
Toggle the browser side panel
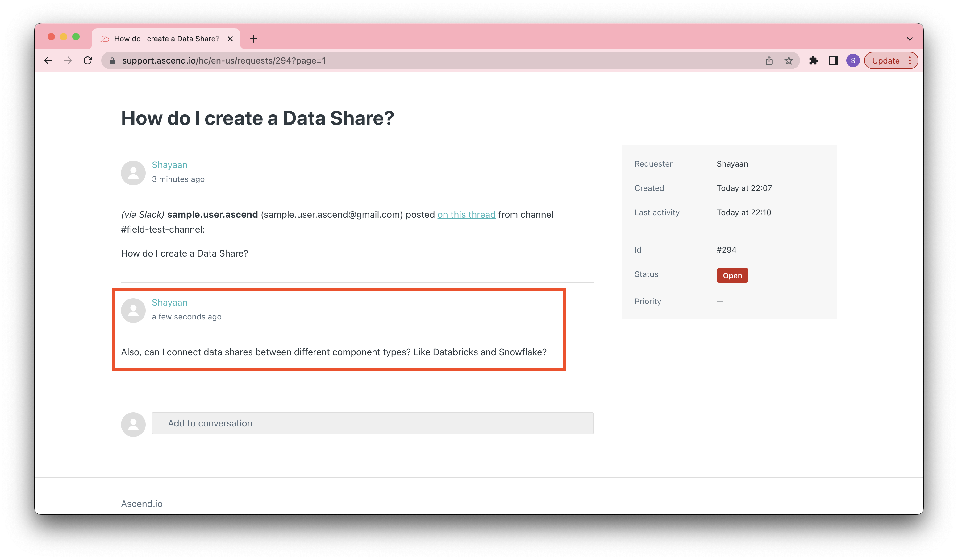click(833, 60)
